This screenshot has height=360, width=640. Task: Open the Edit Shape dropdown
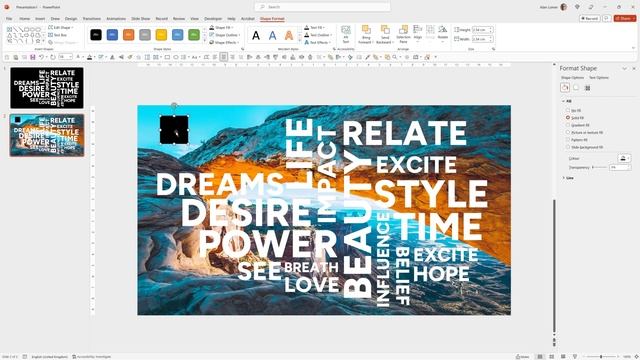[x=61, y=27]
